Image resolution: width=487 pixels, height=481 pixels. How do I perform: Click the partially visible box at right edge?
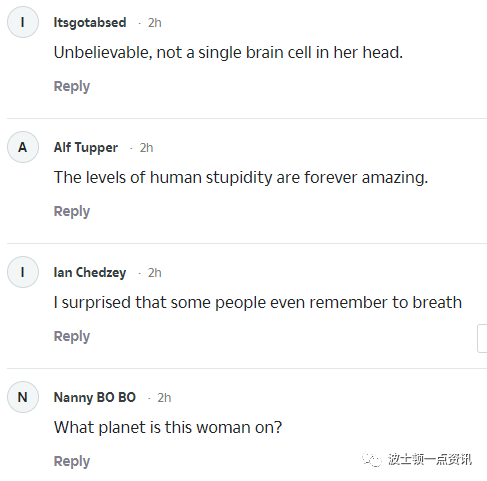point(482,338)
